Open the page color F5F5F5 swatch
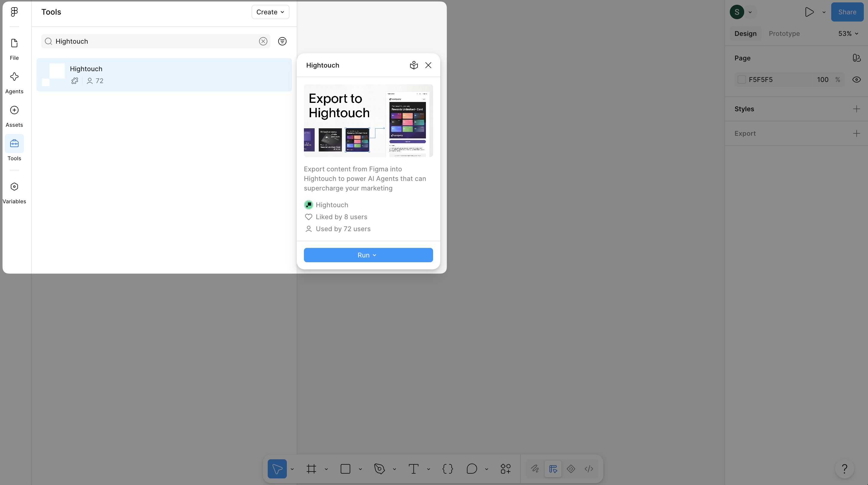The height and width of the screenshot is (485, 868). coord(742,80)
